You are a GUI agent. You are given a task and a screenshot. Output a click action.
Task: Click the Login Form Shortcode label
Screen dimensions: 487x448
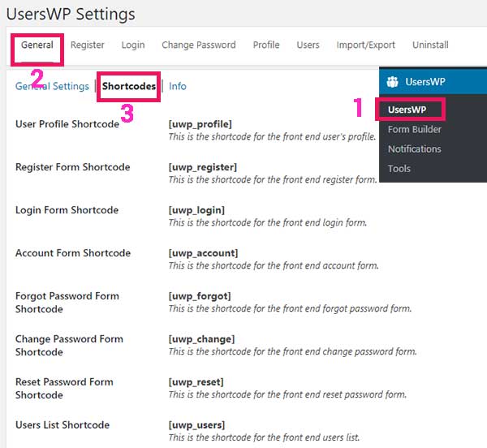67,210
